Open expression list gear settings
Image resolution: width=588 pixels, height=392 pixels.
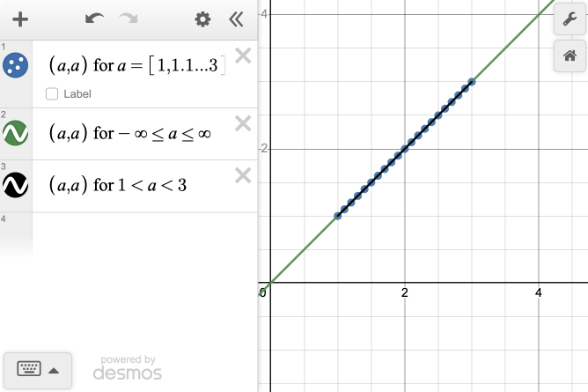click(x=202, y=19)
